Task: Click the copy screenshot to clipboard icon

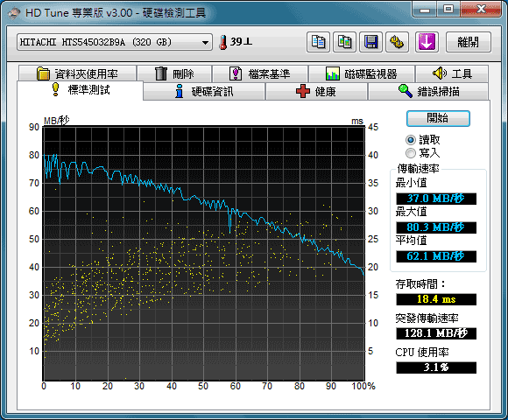Action: [345, 42]
